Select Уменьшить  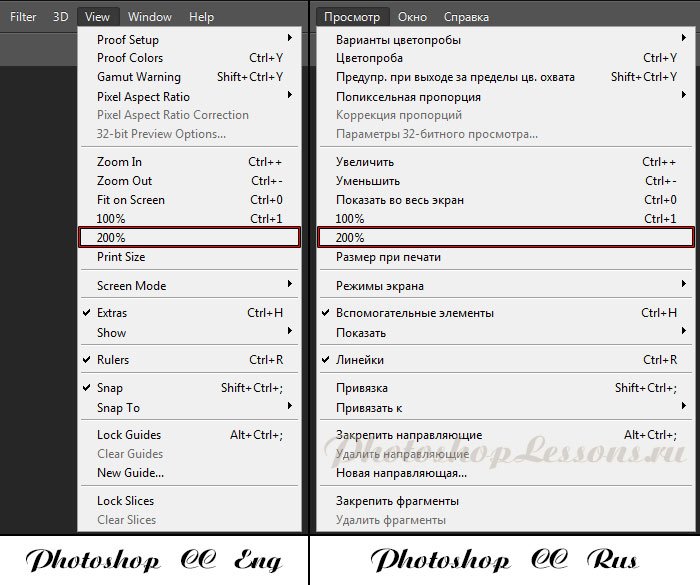coord(506,181)
